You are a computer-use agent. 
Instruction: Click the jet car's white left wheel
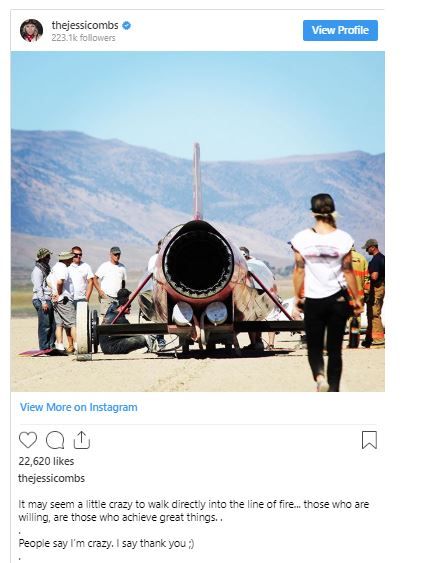(x=83, y=328)
